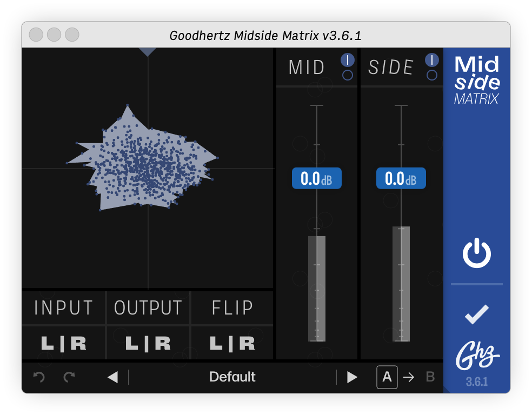532x415 pixels.
Task: Enable the Side channel on button
Action: click(x=432, y=60)
